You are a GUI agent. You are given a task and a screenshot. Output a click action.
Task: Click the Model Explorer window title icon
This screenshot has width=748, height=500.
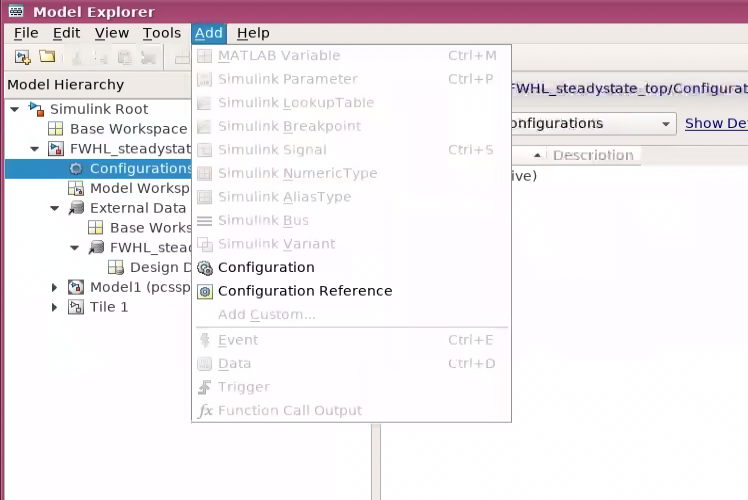16,11
